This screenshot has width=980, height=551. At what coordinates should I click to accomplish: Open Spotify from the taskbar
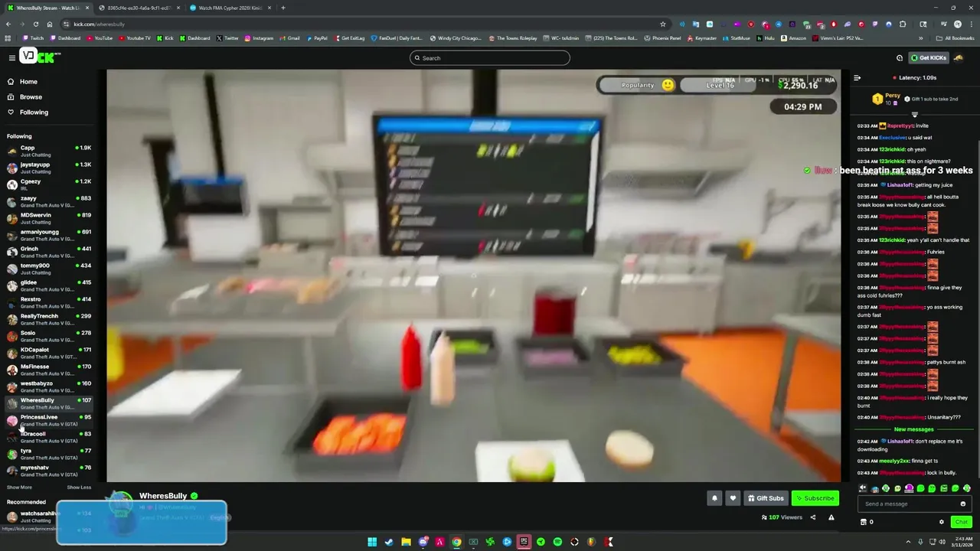557,542
